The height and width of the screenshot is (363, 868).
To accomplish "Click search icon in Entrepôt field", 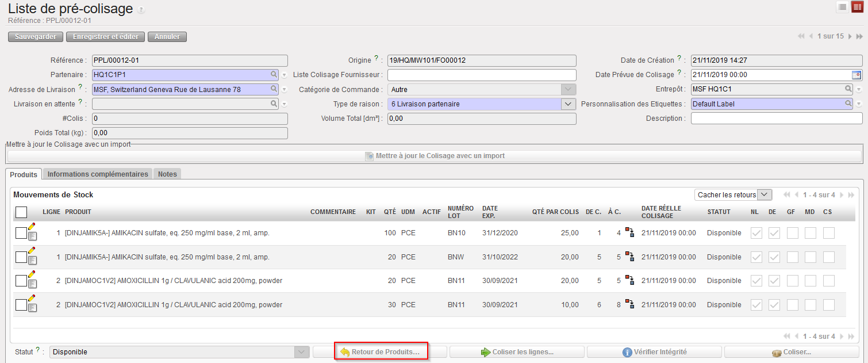I will pos(848,89).
